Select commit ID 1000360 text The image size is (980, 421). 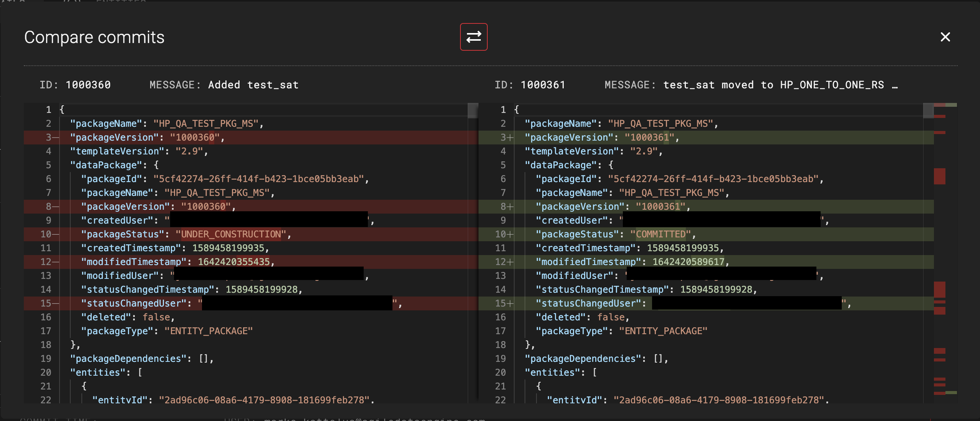(88, 85)
